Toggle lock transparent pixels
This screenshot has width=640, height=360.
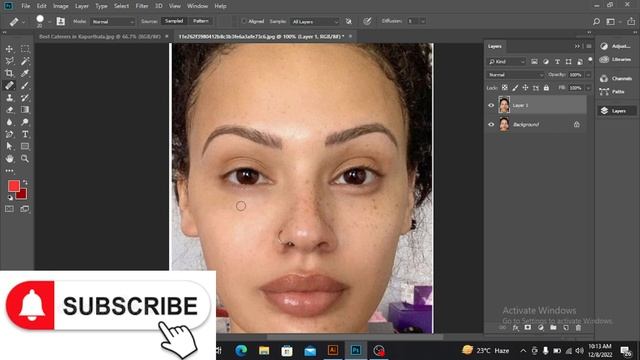505,88
